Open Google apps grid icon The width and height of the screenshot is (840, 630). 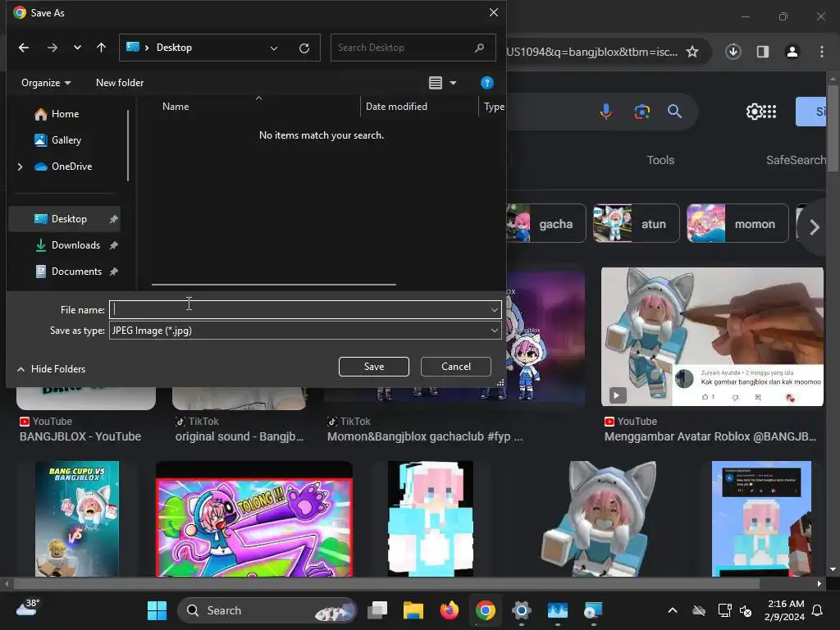point(769,112)
